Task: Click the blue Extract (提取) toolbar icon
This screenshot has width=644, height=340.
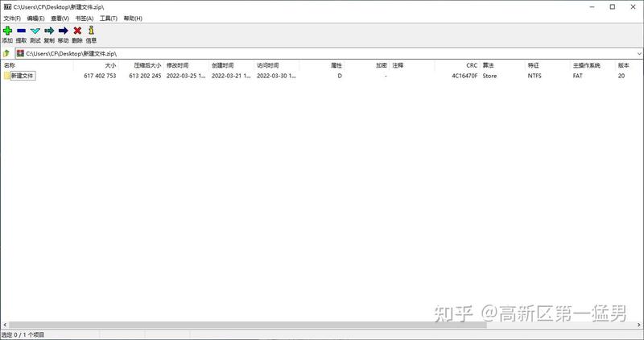Action: tap(22, 31)
